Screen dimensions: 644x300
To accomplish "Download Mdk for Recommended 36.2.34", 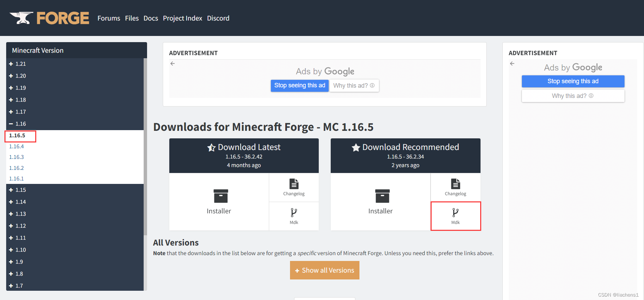I will pos(456,216).
